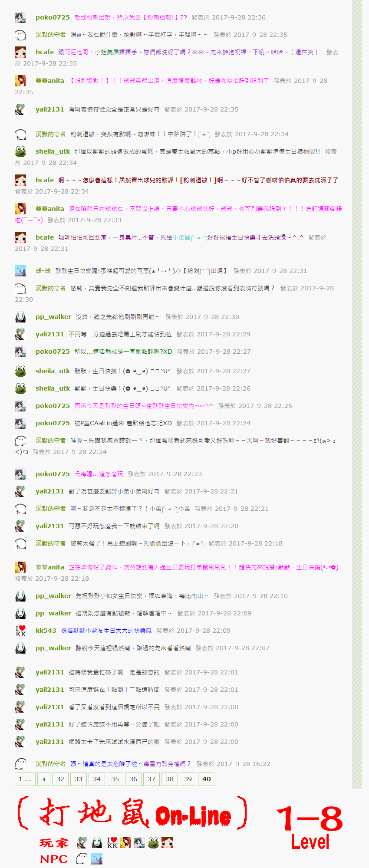The image size is (369, 868).
Task: Open page 32 of comments
Action: [60, 779]
